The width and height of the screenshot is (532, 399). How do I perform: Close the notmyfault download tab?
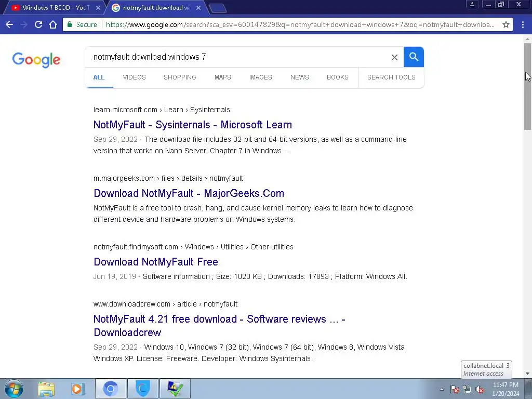point(198,8)
